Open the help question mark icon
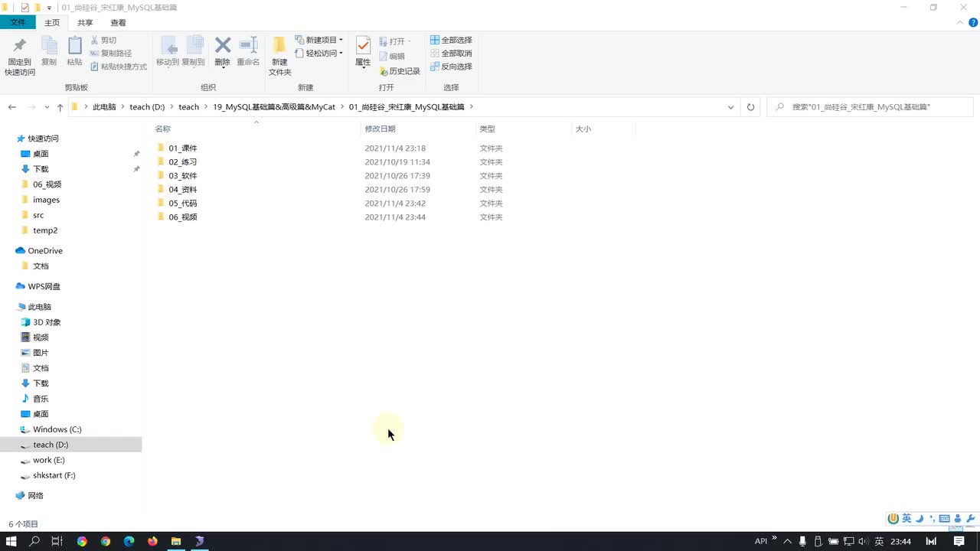The width and height of the screenshot is (980, 551). tap(973, 23)
